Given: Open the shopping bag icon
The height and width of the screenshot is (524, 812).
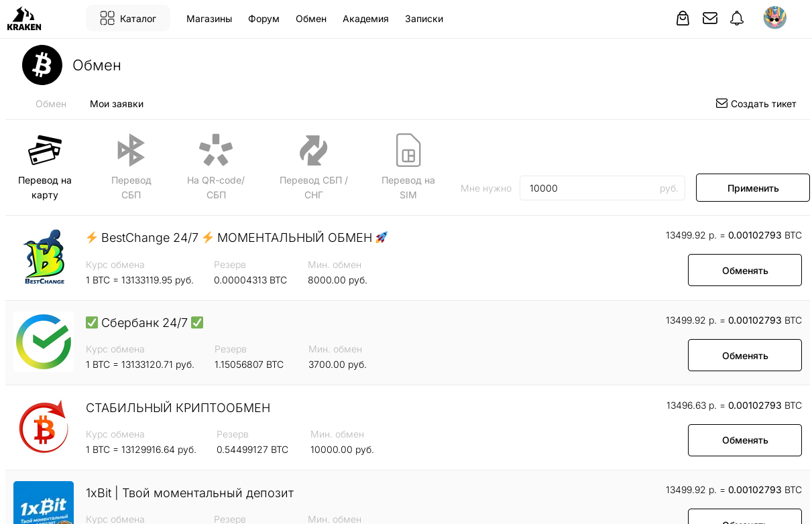Looking at the screenshot, I should click(x=683, y=18).
